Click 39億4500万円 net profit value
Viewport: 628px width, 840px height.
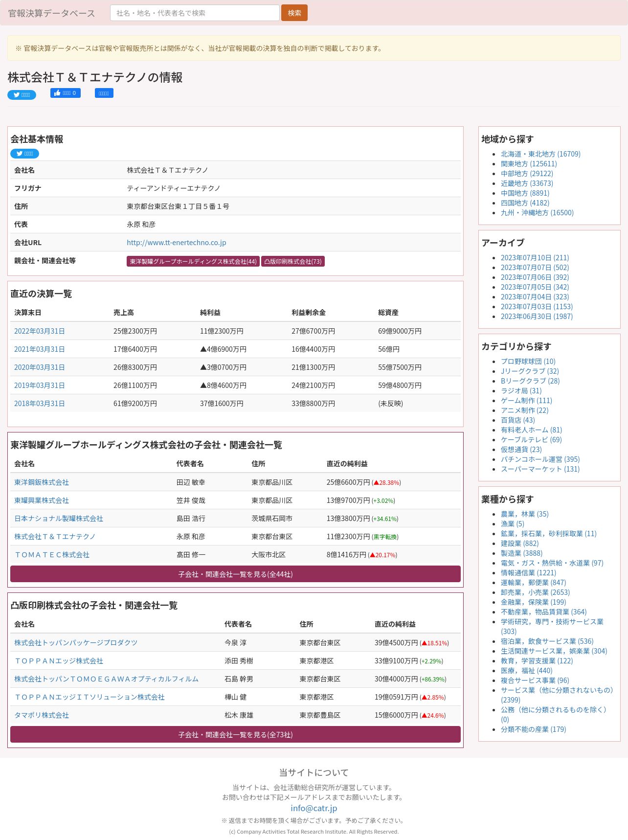tap(396, 643)
